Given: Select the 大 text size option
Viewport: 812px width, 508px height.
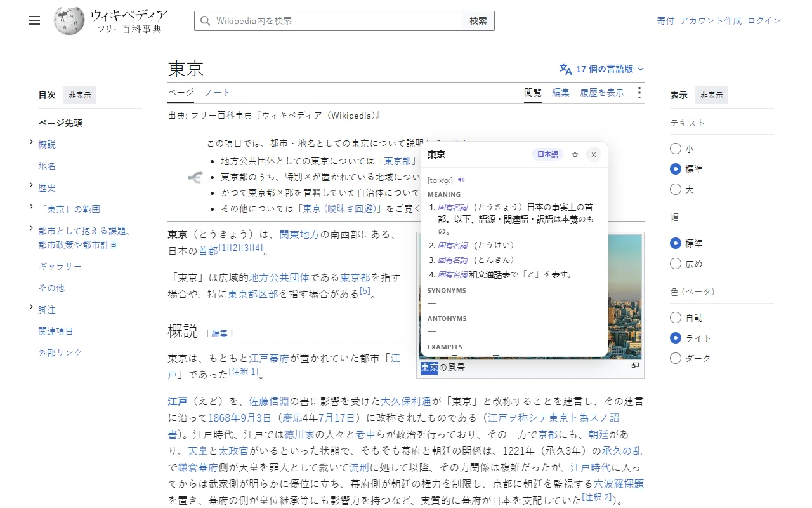Looking at the screenshot, I should point(676,189).
